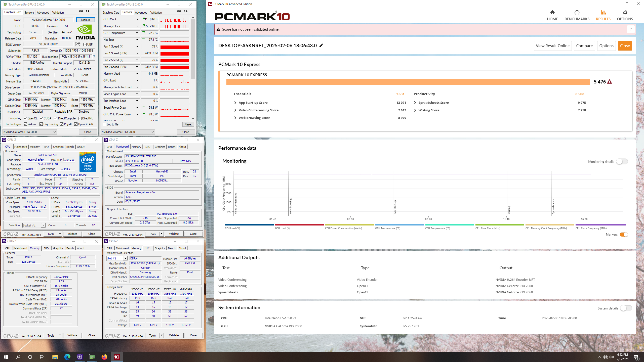Open hamburger menu in left GPU-Z window
Viewport: 644px width, 362px height.
point(94,11)
